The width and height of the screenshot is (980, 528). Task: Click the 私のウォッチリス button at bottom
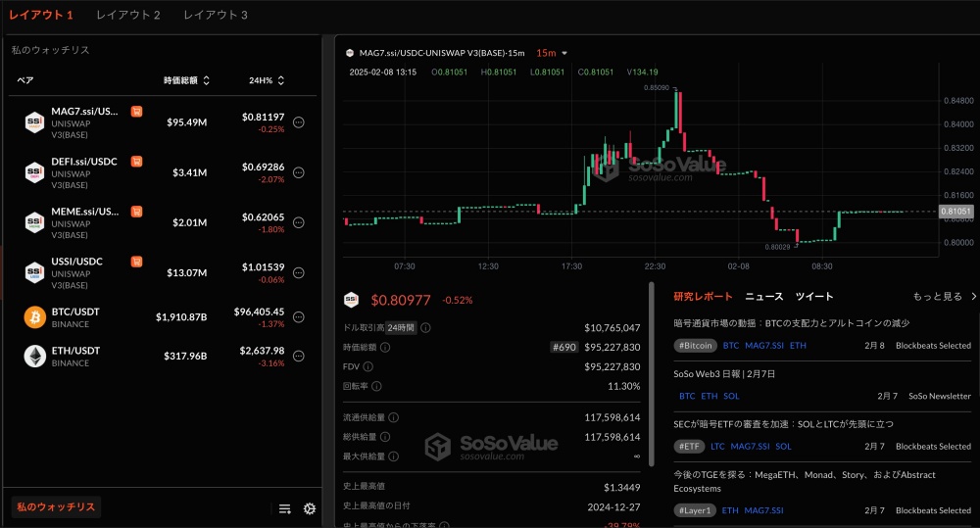(x=56, y=507)
